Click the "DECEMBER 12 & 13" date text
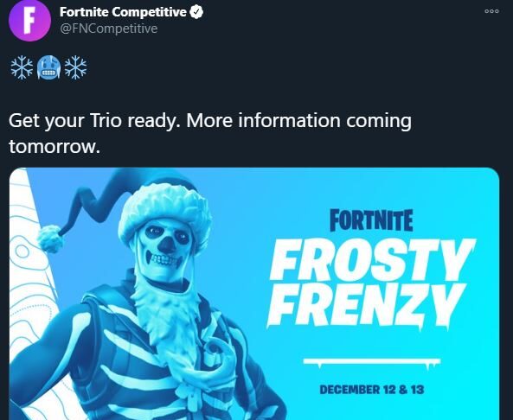Image resolution: width=513 pixels, height=420 pixels. tap(372, 390)
